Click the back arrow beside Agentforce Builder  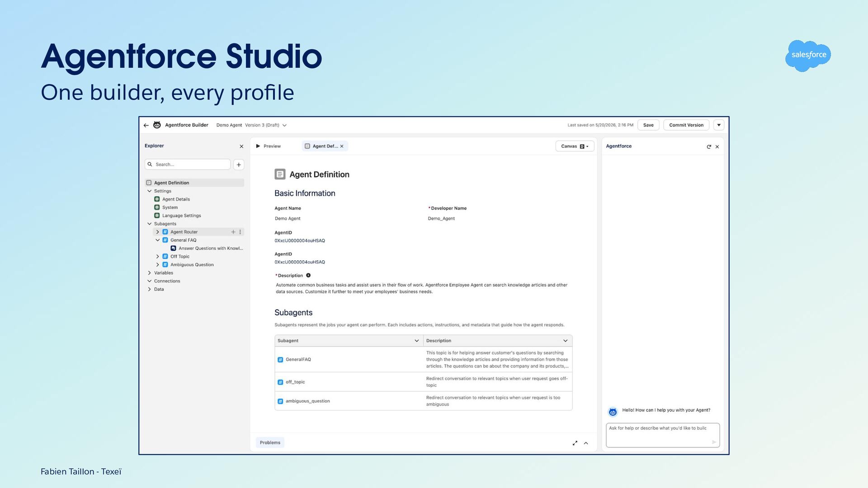point(146,125)
